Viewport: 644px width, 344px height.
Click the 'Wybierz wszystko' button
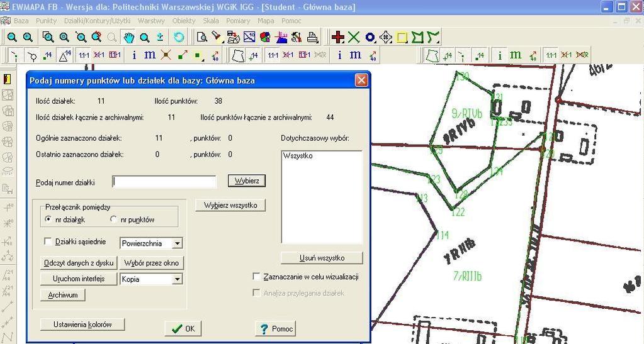click(230, 205)
